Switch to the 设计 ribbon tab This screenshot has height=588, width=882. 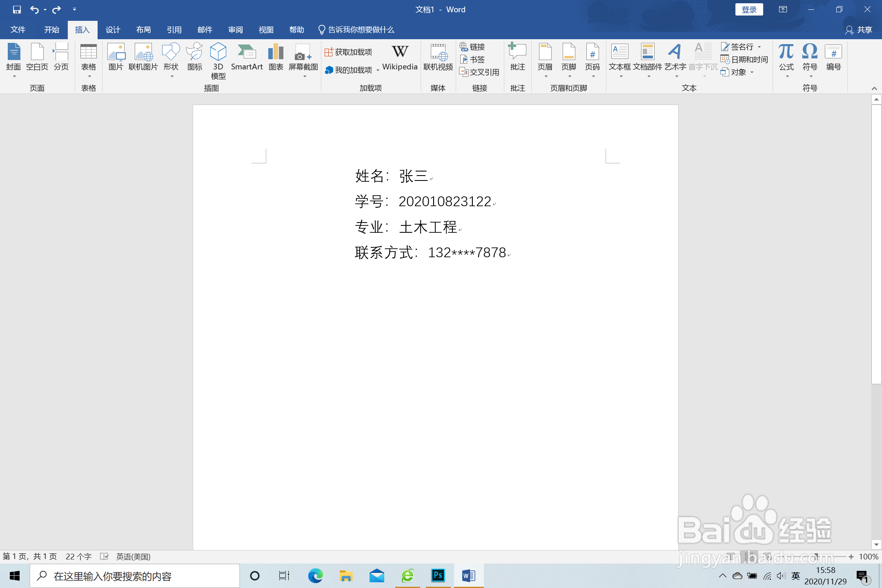[x=113, y=29]
